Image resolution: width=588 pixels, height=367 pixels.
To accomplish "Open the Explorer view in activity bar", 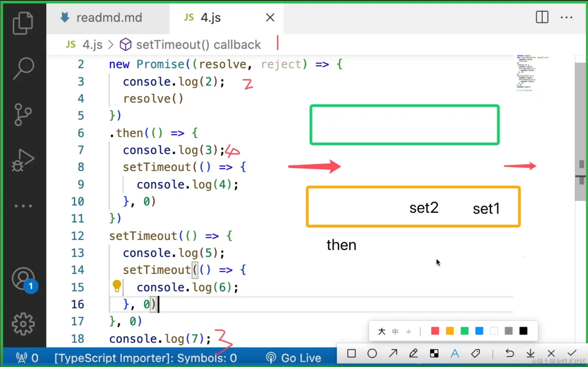I will 23,23.
